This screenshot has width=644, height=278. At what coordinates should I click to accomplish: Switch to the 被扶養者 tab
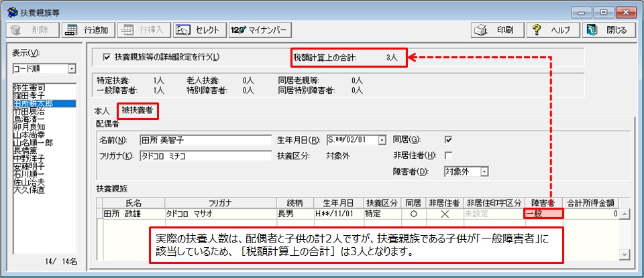coord(138,111)
